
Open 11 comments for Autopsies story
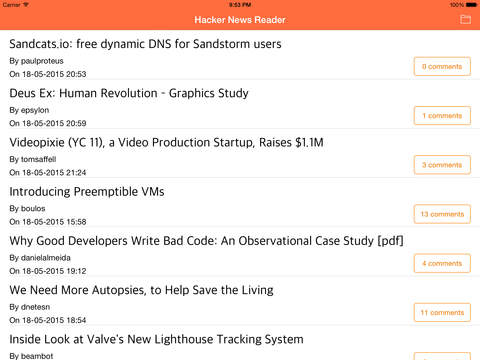(442, 313)
